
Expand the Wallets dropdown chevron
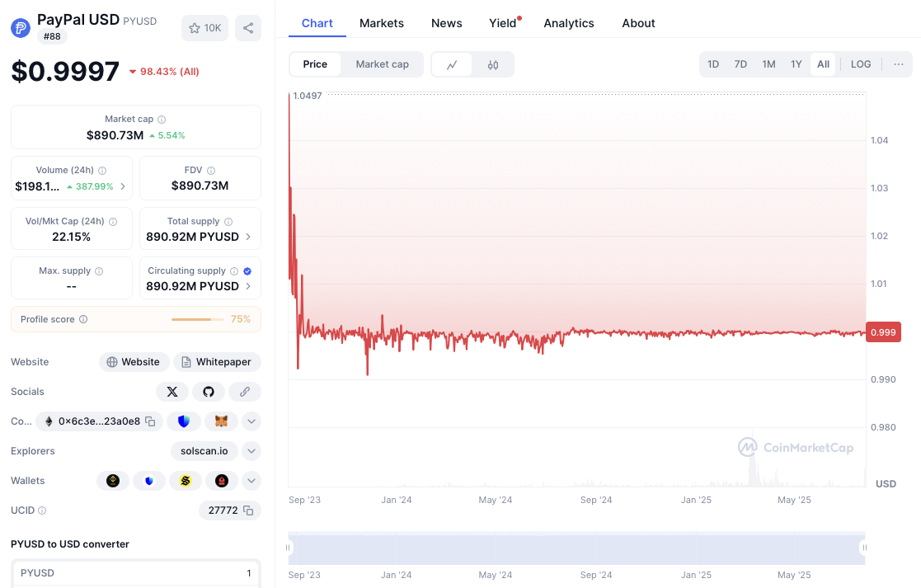point(251,481)
